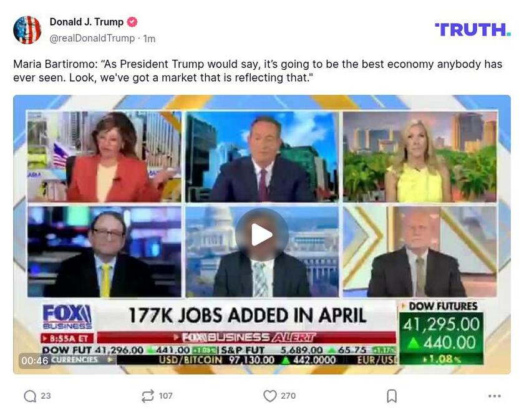Image resolution: width=524 pixels, height=420 pixels.
Task: Click the reply comment bubble icon
Action: coord(30,396)
